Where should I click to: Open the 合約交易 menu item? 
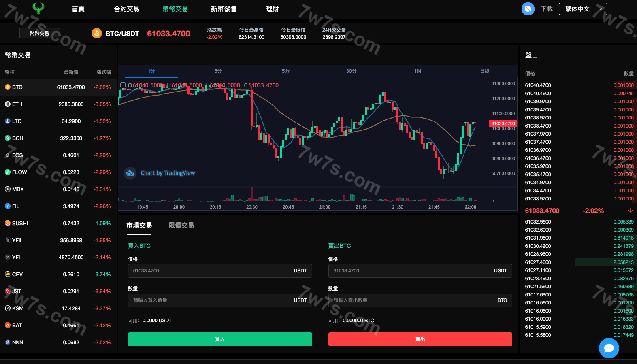coord(126,9)
